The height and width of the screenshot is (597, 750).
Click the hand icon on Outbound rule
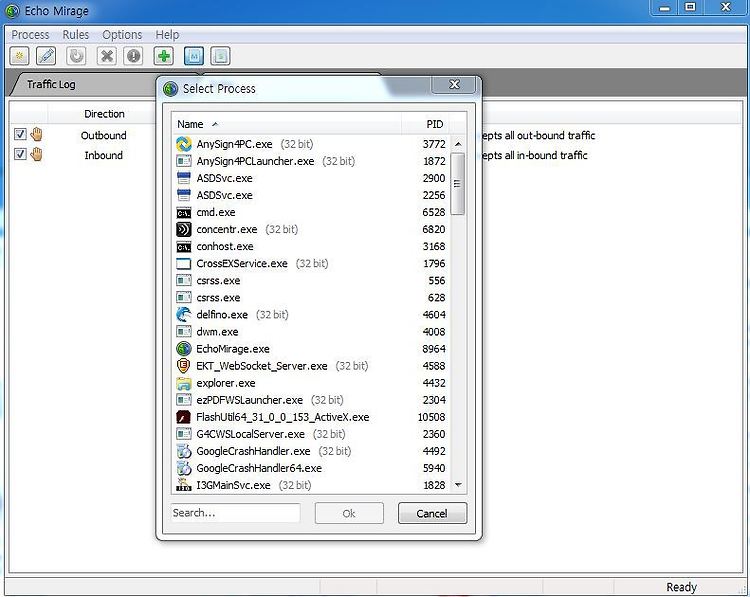tap(36, 134)
